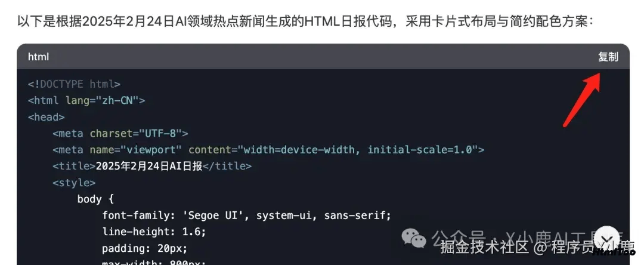Click the opening <head> tag

tap(47, 117)
